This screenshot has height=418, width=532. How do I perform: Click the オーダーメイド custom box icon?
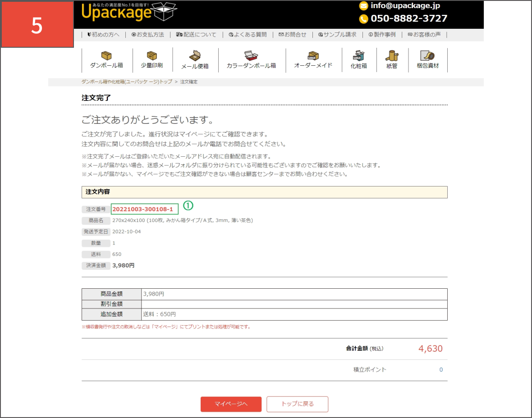point(313,55)
